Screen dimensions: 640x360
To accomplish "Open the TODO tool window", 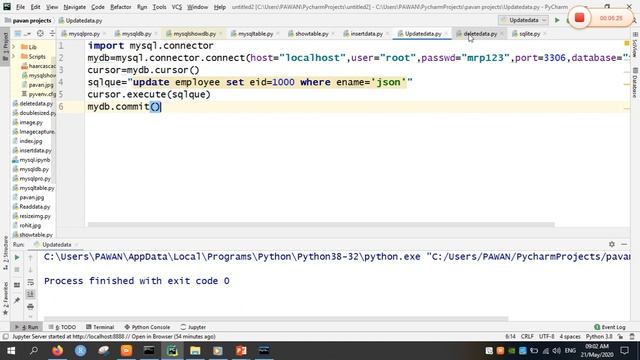I will 62,327.
